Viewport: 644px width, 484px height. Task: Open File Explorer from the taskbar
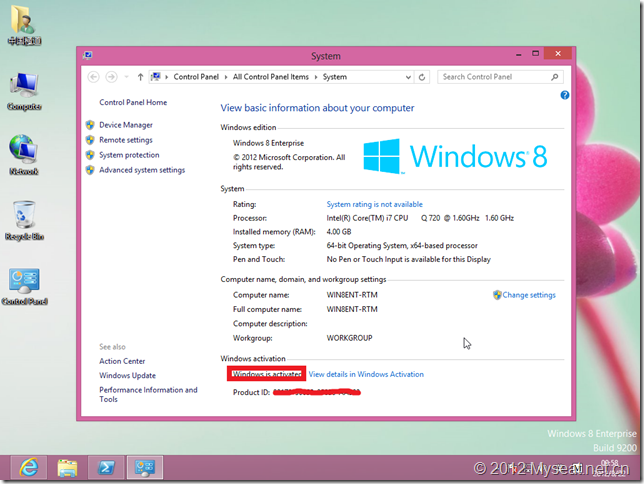(x=67, y=467)
